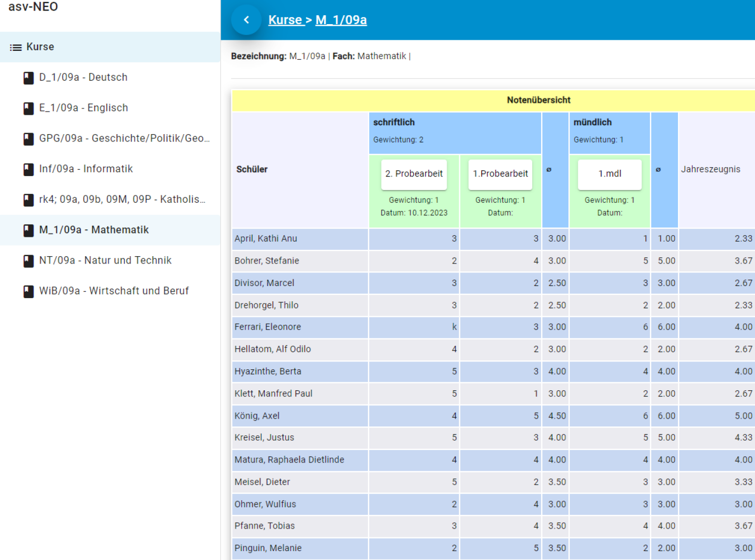The height and width of the screenshot is (560, 755).
Task: Select the 2. Probearbeit button
Action: point(414,174)
